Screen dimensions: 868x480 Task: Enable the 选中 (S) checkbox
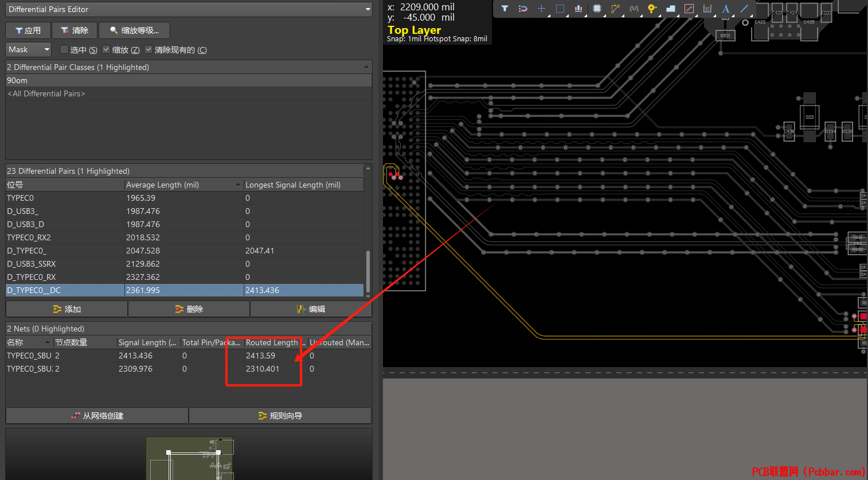pyautogui.click(x=64, y=50)
